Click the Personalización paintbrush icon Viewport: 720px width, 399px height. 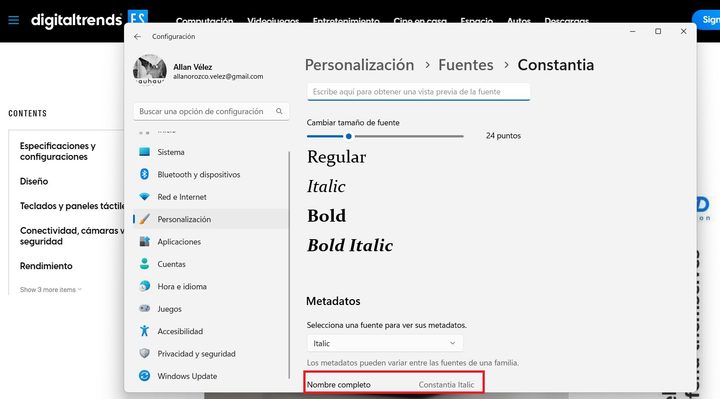pyautogui.click(x=145, y=219)
